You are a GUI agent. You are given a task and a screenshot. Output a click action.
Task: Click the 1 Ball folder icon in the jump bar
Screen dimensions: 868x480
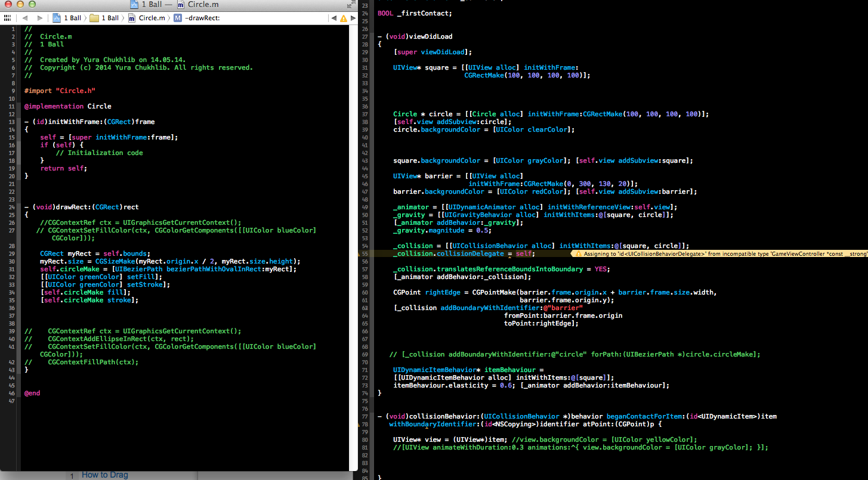(95, 17)
